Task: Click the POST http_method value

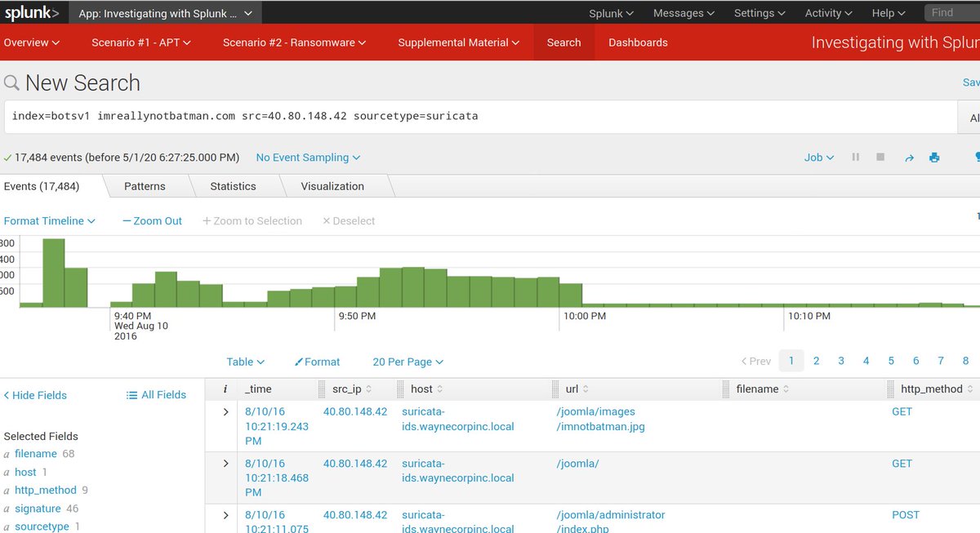Action: click(906, 515)
